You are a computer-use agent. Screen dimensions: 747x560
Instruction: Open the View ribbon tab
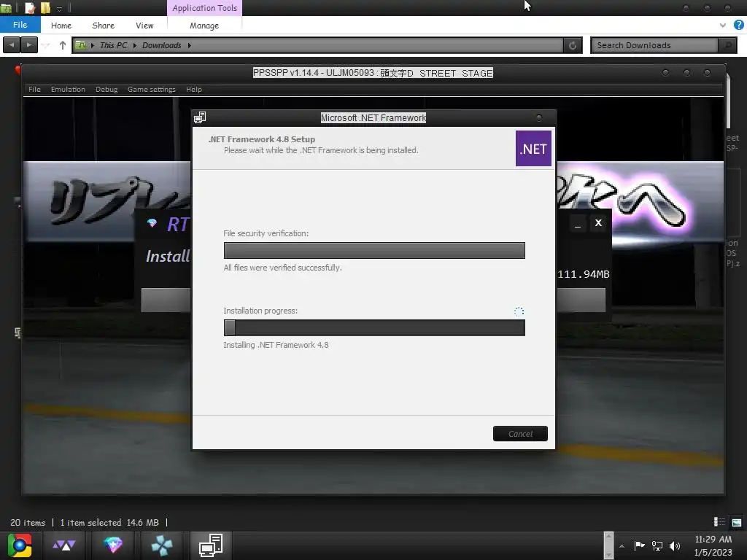click(x=144, y=26)
